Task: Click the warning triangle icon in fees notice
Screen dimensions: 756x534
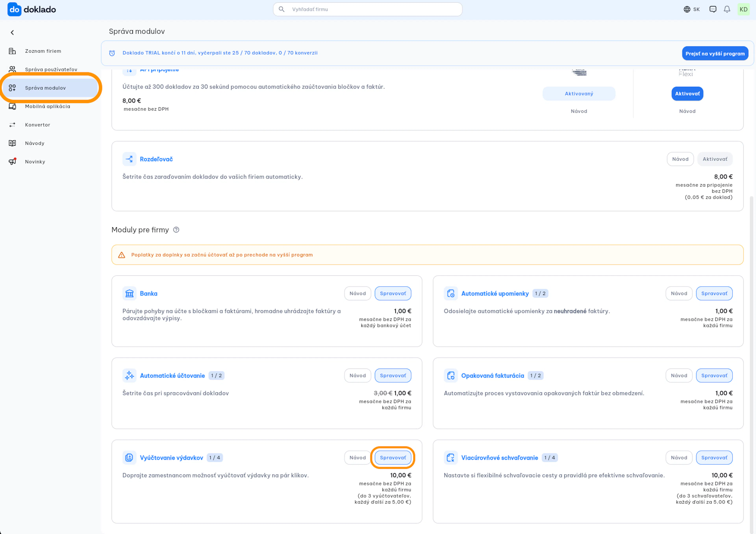Action: coord(121,255)
